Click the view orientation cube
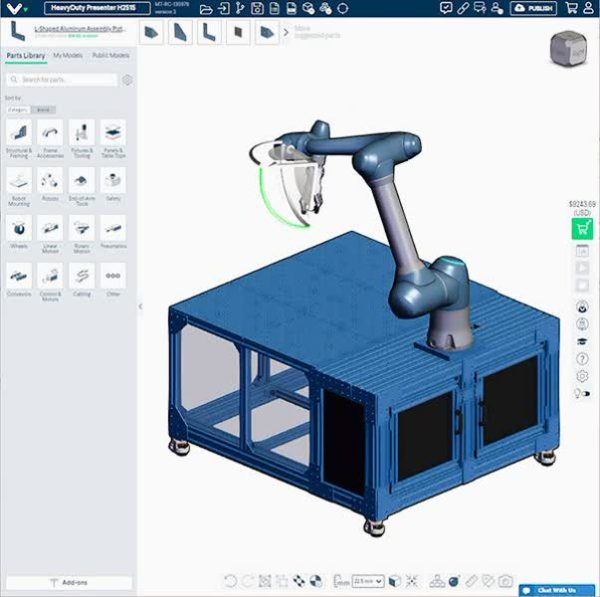The width and height of the screenshot is (600, 597). 568,49
